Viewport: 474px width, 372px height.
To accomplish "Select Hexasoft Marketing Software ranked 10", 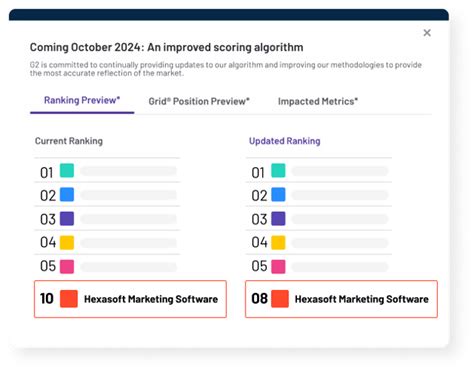I will (x=130, y=299).
